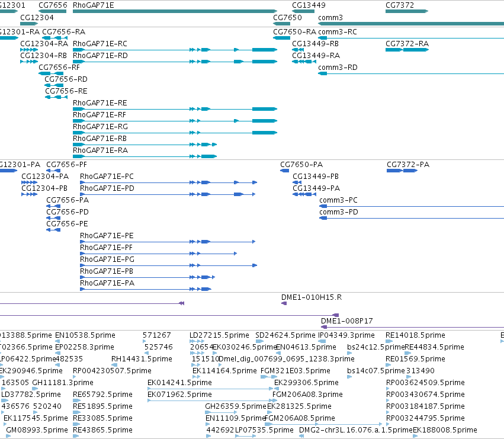Click transcript RhoGAP71E-RE
This screenshot has height=439, width=504.
(x=175, y=109)
